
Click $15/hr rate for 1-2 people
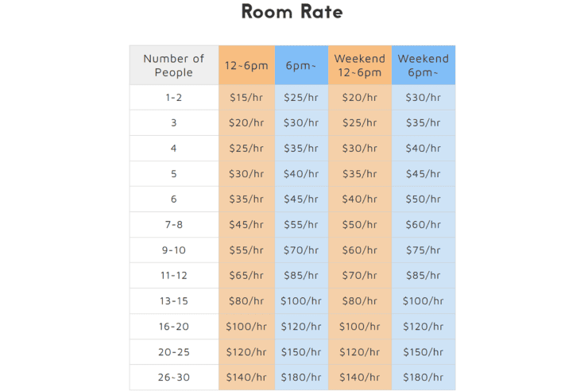[247, 98]
